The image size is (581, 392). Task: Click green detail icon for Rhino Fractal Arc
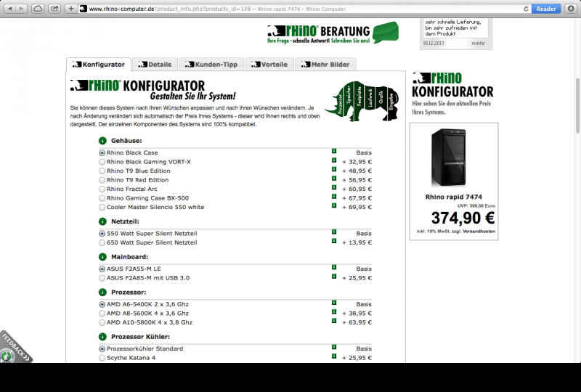tap(334, 189)
